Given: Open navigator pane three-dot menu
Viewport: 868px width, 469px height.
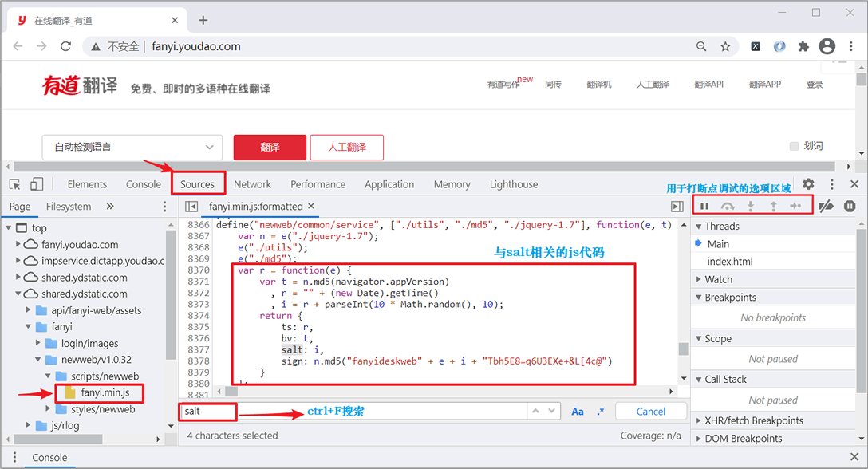Looking at the screenshot, I should pyautogui.click(x=164, y=207).
